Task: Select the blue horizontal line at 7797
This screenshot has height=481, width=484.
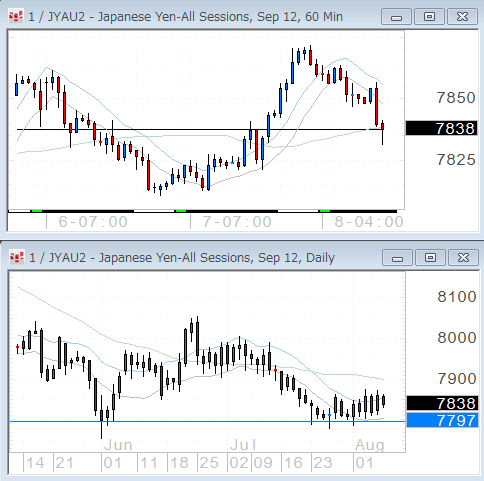Action: (207, 422)
